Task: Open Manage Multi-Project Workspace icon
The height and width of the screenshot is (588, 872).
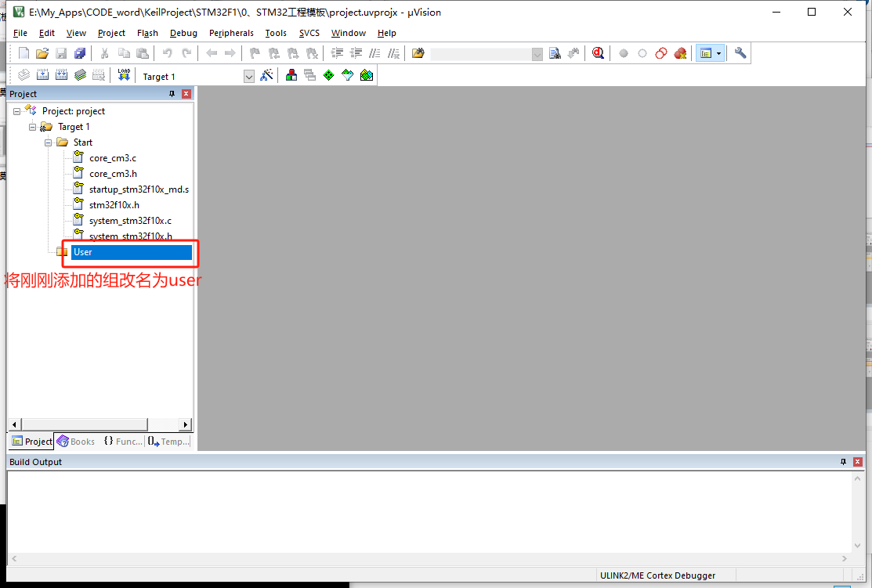Action: (309, 75)
